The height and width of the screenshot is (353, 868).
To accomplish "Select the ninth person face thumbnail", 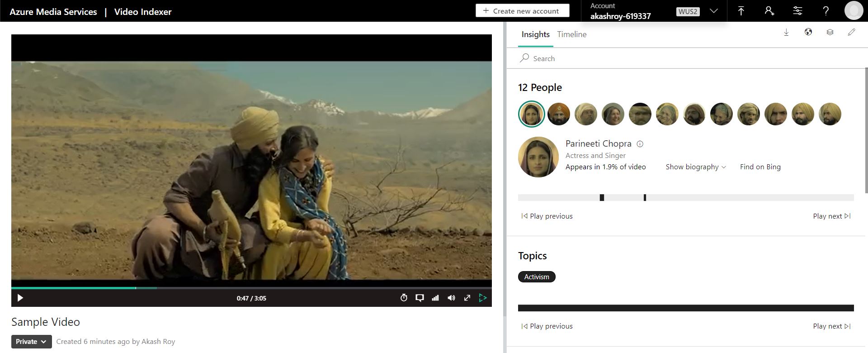I will [749, 114].
